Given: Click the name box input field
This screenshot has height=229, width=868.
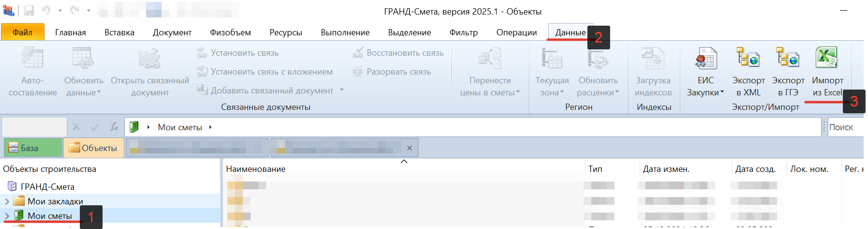Looking at the screenshot, I should pyautogui.click(x=34, y=127).
